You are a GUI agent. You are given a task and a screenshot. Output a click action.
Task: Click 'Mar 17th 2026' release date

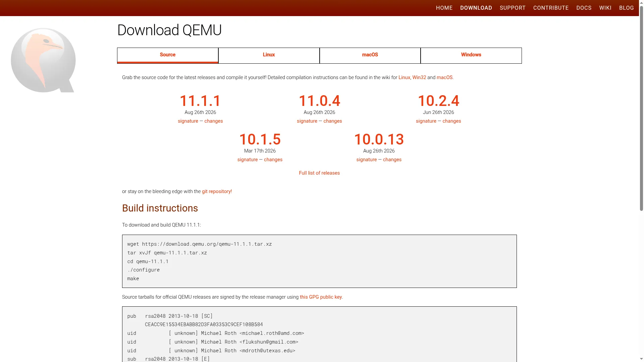[x=260, y=151]
